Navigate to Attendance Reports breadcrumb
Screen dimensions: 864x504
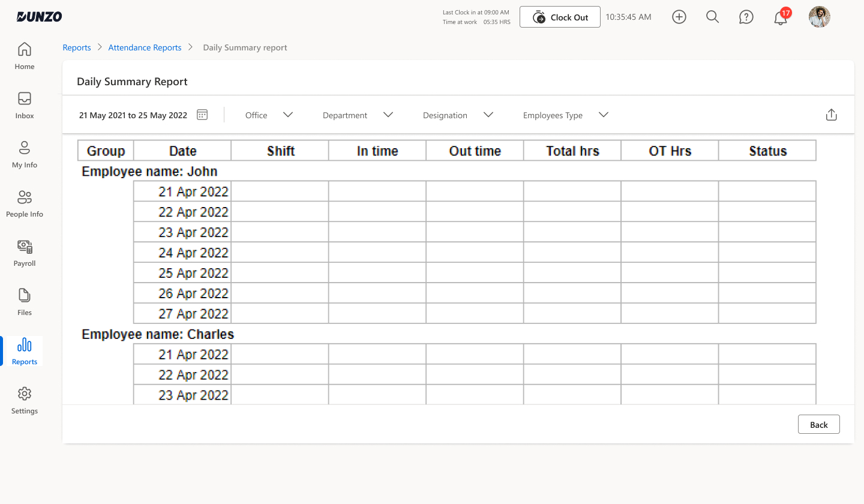tap(145, 47)
